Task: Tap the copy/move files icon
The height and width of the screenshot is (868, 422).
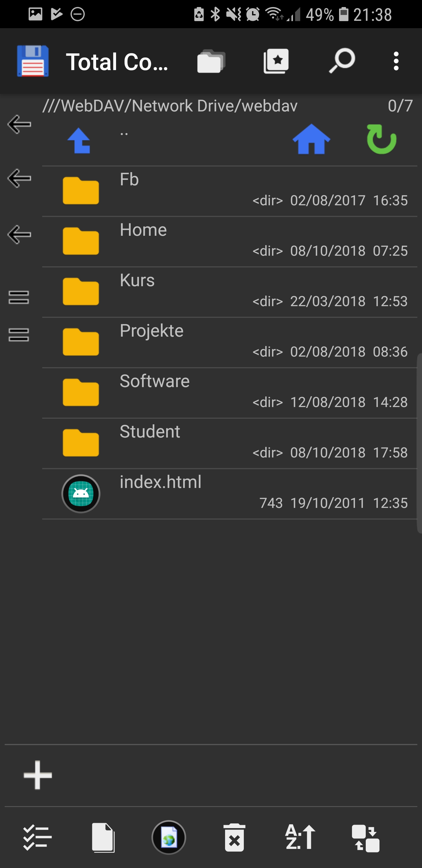Action: click(x=365, y=838)
